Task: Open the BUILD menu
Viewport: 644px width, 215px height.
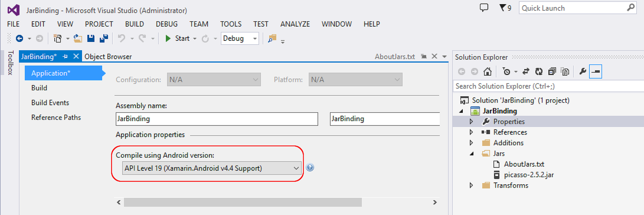Action: 134,24
